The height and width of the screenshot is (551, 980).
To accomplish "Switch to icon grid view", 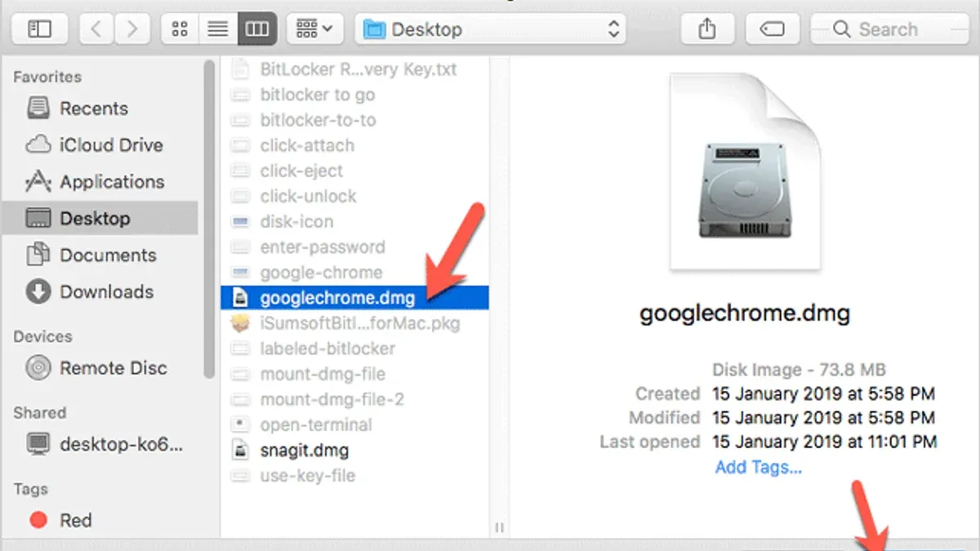I will [180, 29].
